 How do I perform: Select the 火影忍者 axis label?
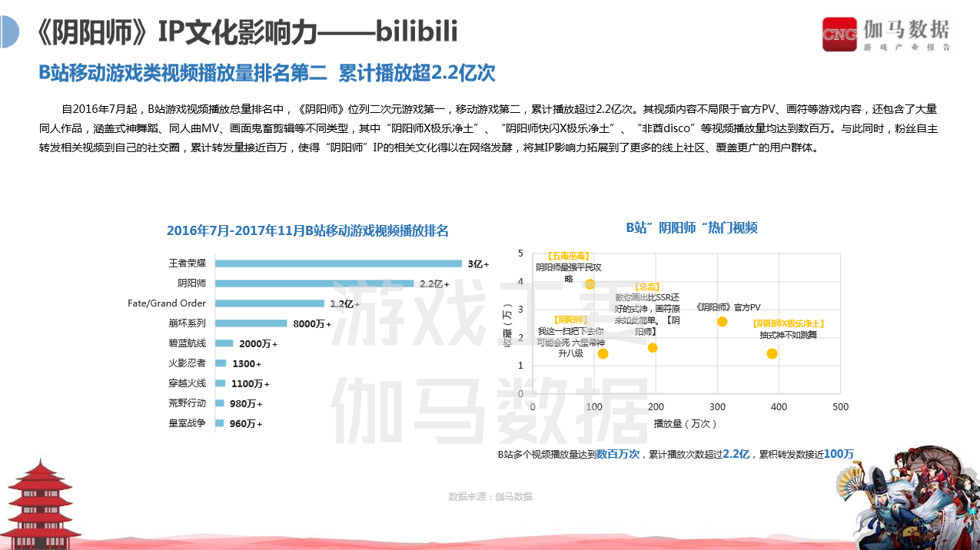(x=188, y=363)
